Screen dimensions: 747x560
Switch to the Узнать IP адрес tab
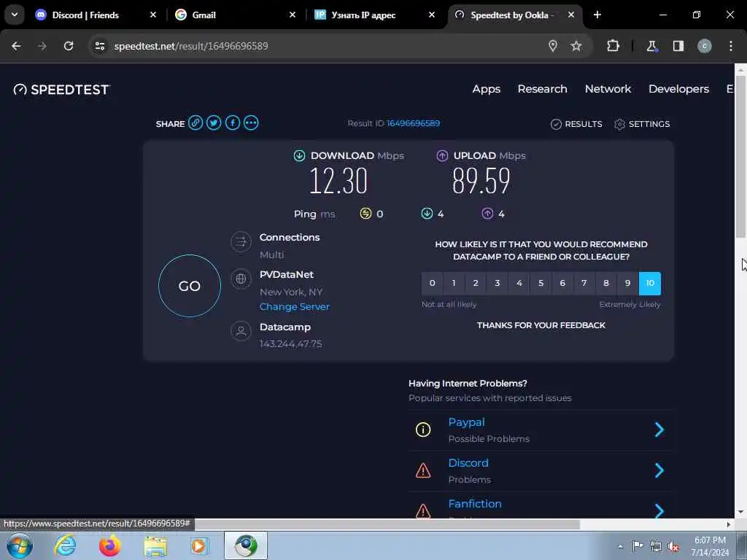click(376, 15)
